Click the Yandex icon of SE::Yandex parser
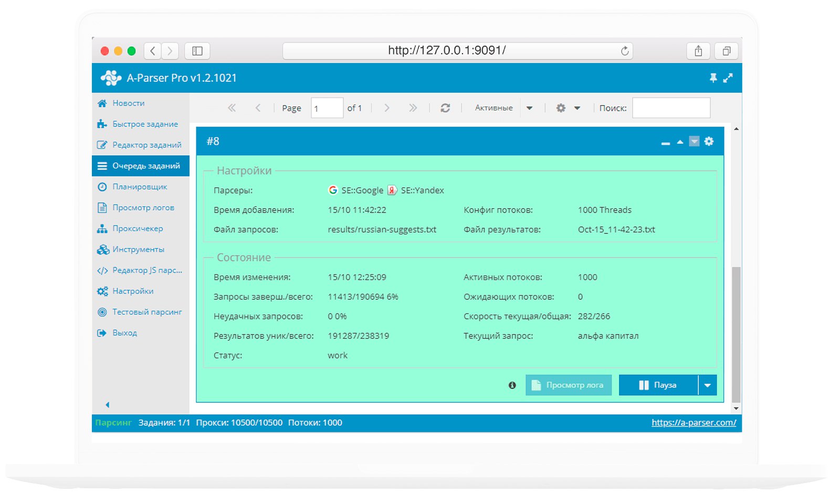840x504 pixels. click(x=392, y=190)
